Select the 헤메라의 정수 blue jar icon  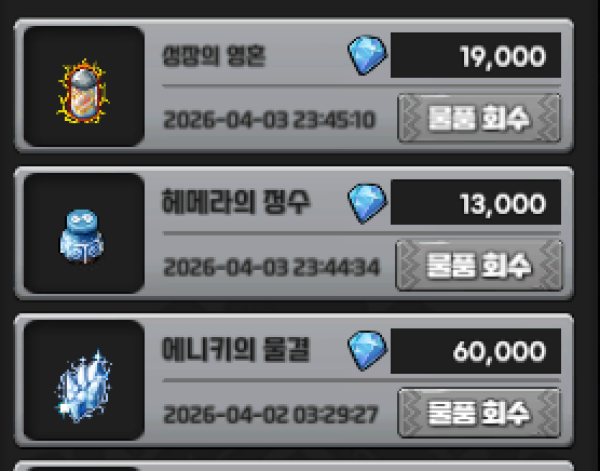(x=82, y=236)
